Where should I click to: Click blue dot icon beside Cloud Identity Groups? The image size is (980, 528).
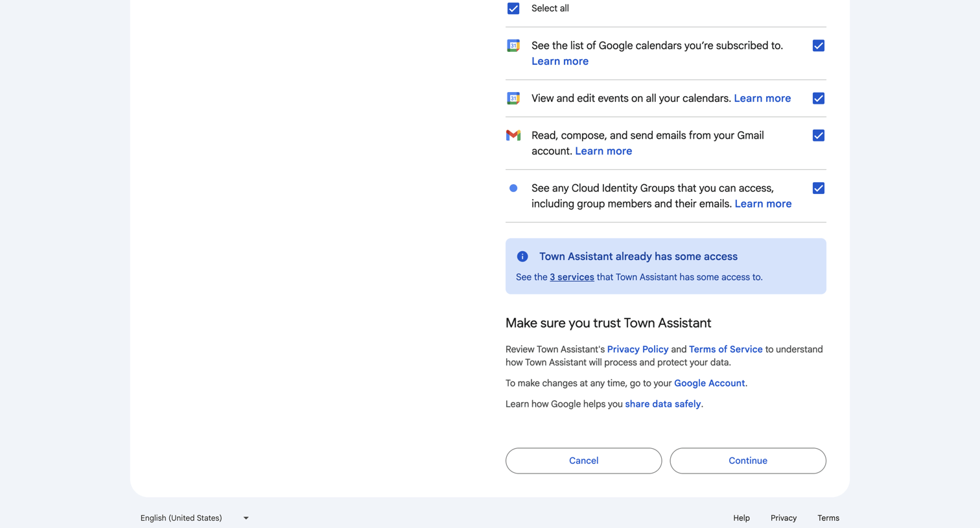coord(513,188)
